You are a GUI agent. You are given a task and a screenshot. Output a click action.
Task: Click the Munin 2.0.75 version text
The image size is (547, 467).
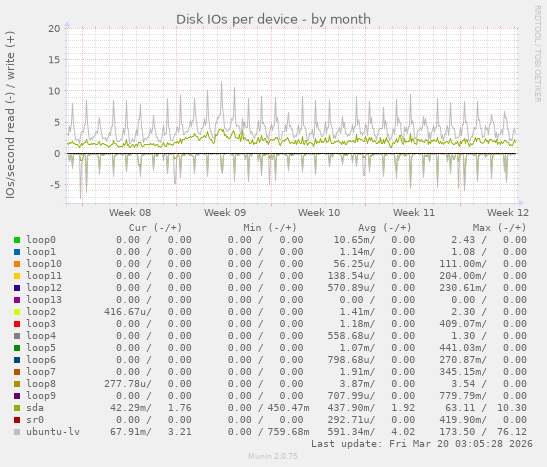pyautogui.click(x=273, y=456)
